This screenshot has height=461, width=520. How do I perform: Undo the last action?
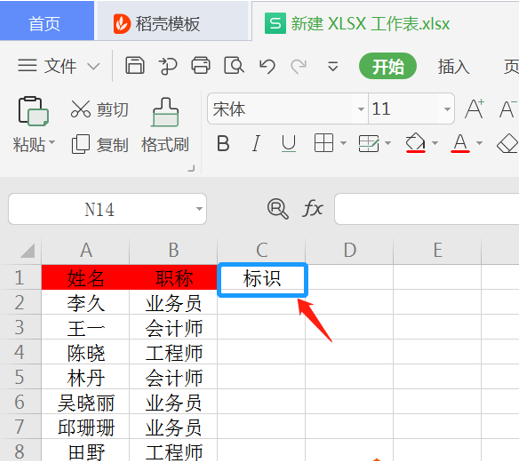[x=267, y=66]
